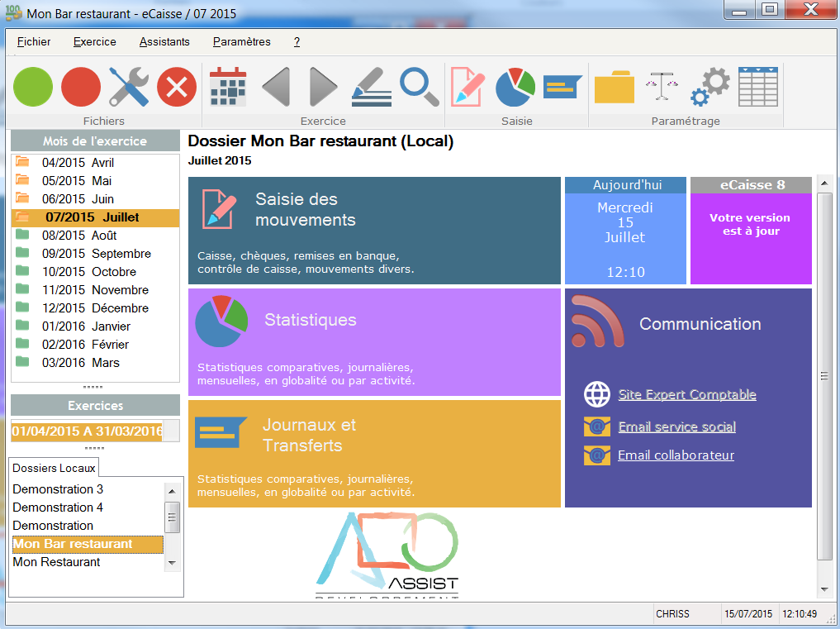Select dossier Mon Bar restaurant
The height and width of the screenshot is (629, 840).
88,544
